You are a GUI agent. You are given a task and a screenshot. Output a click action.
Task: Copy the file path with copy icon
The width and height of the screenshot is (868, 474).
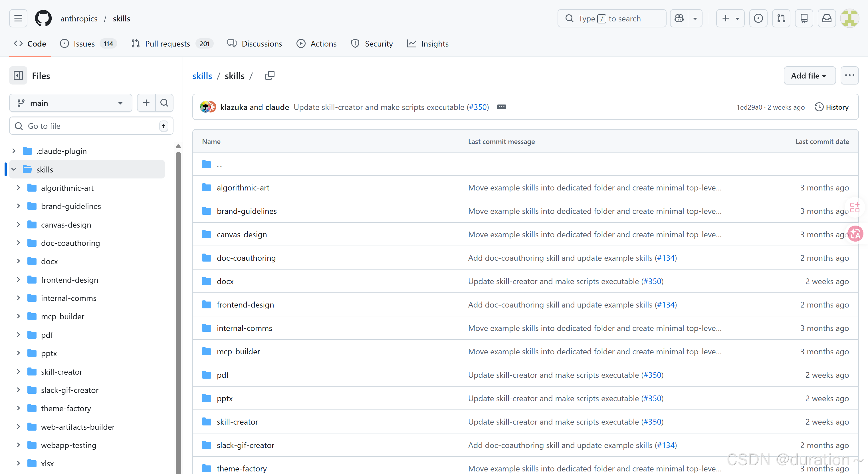coord(270,75)
